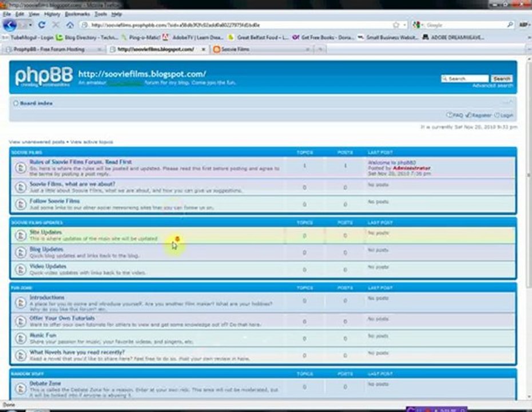Open the Login link
532x412 pixels.
[x=503, y=116]
